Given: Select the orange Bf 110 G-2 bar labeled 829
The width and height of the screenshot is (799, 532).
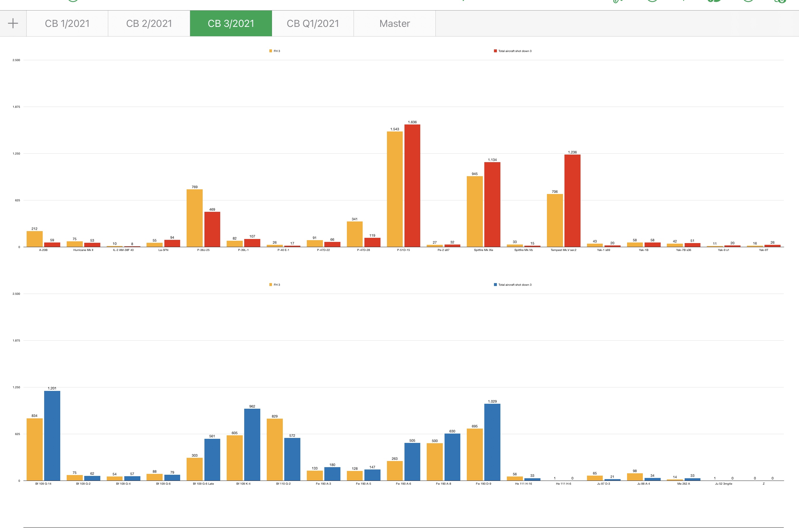Looking at the screenshot, I should coord(274,450).
